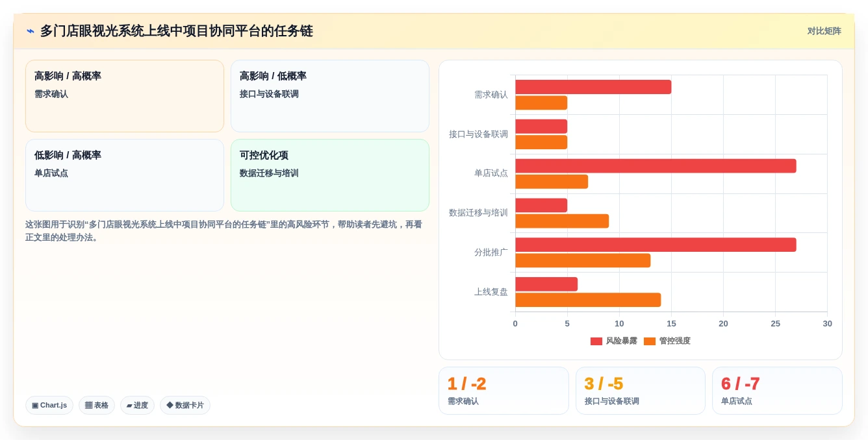Click the 接口与设备联调 y-axis label
This screenshot has height=440, width=868.
point(479,134)
